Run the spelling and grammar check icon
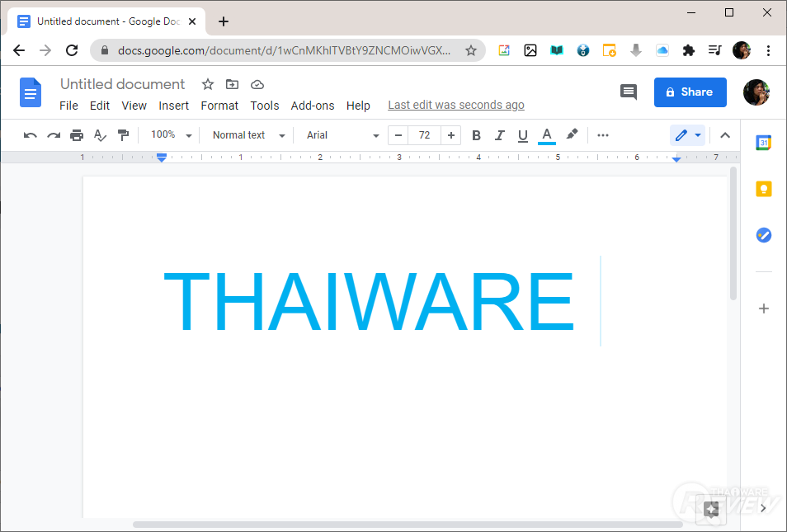 [x=100, y=135]
